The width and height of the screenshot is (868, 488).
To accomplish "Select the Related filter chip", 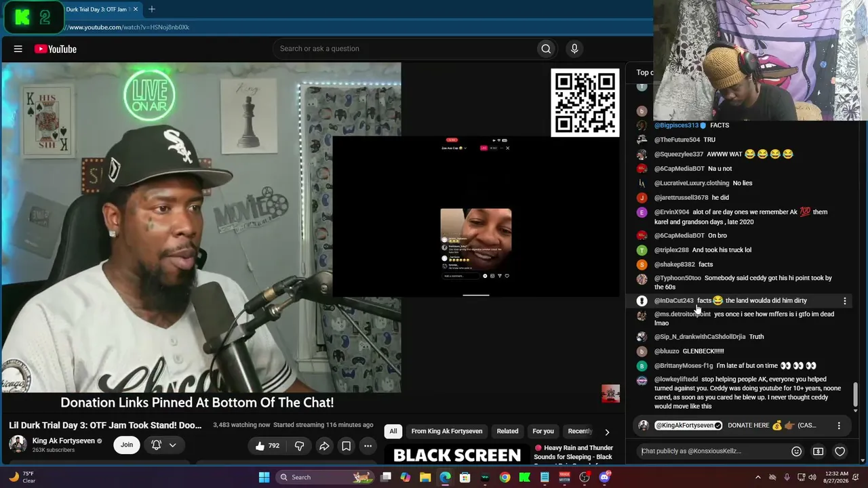I will click(x=507, y=431).
